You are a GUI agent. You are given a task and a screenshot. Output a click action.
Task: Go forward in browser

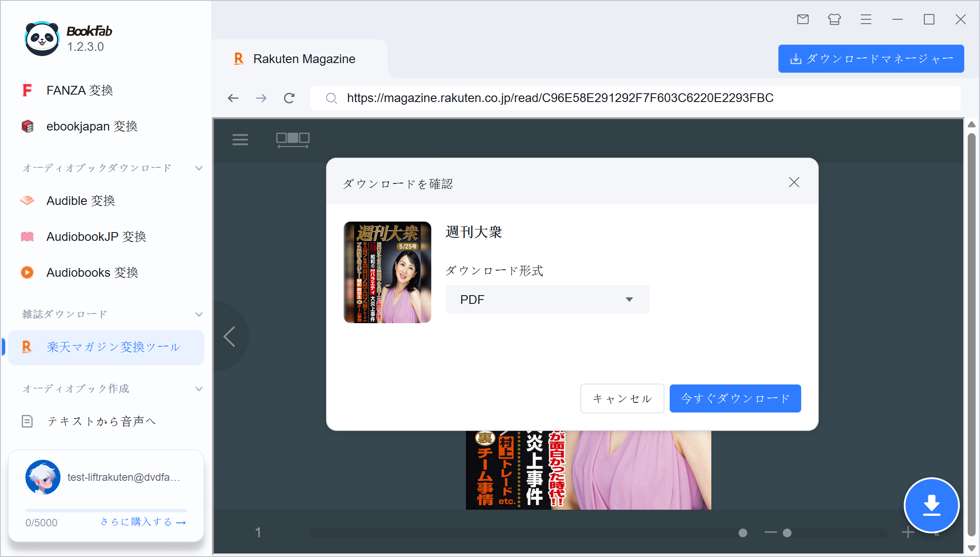pyautogui.click(x=261, y=98)
